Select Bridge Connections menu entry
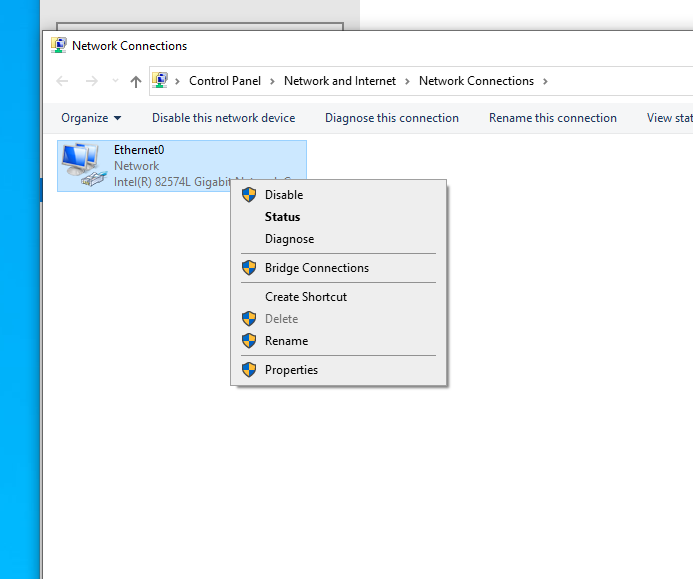 tap(316, 268)
